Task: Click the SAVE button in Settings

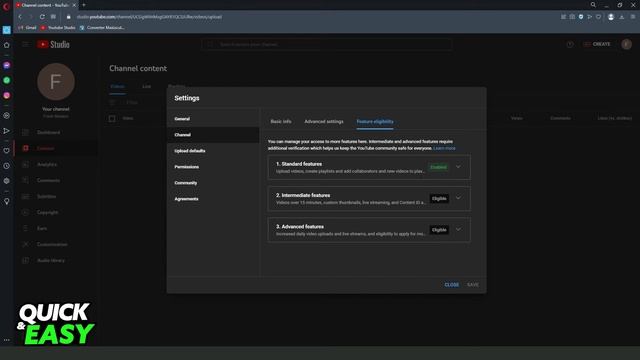Action: tap(473, 285)
